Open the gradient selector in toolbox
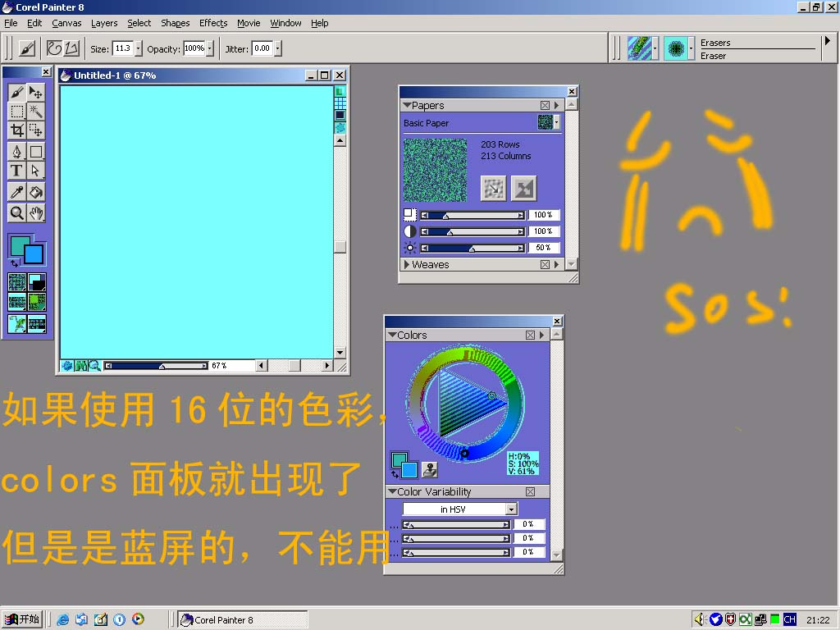Image resolution: width=840 pixels, height=630 pixels. click(37, 282)
